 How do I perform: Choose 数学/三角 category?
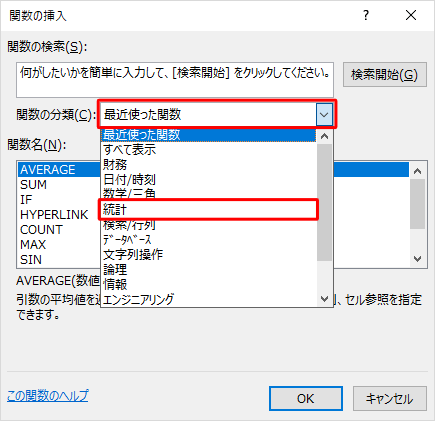point(209,193)
